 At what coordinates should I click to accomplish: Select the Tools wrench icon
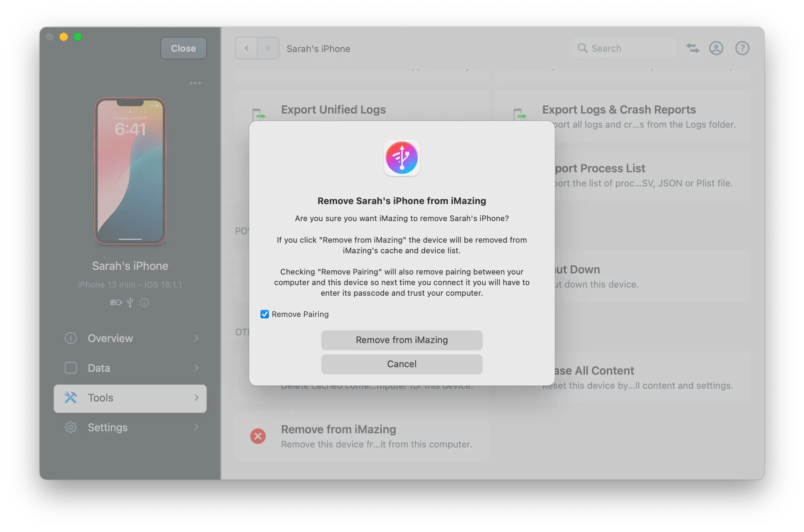coord(71,398)
